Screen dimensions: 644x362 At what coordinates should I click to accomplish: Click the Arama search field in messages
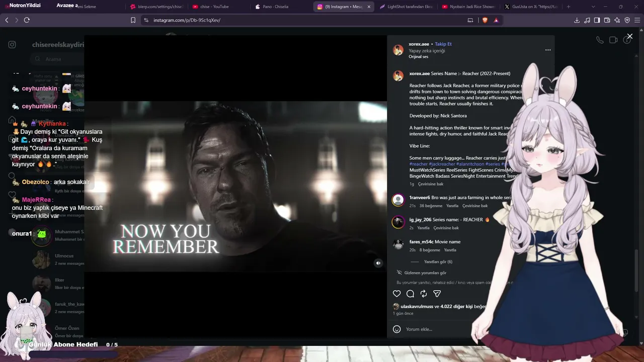(57, 59)
